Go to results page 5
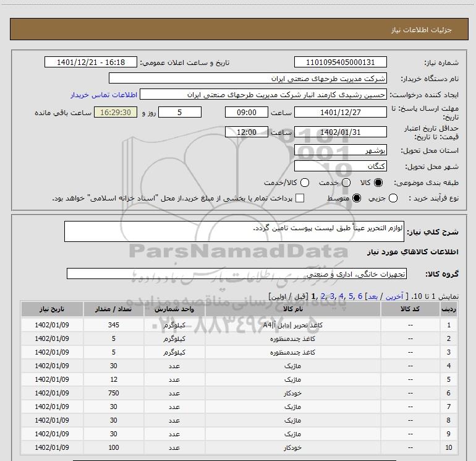This screenshot has width=476, height=461. tap(351, 296)
